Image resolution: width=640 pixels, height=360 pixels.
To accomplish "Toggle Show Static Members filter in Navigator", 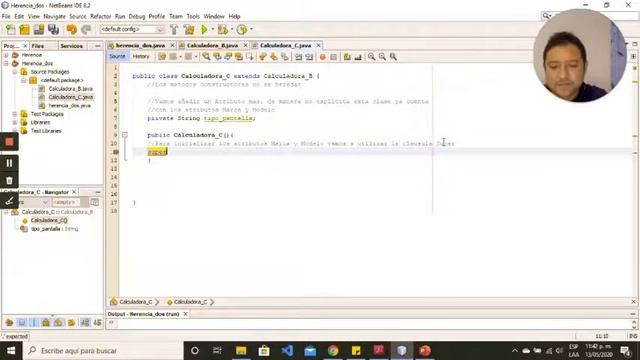I will [34, 322].
